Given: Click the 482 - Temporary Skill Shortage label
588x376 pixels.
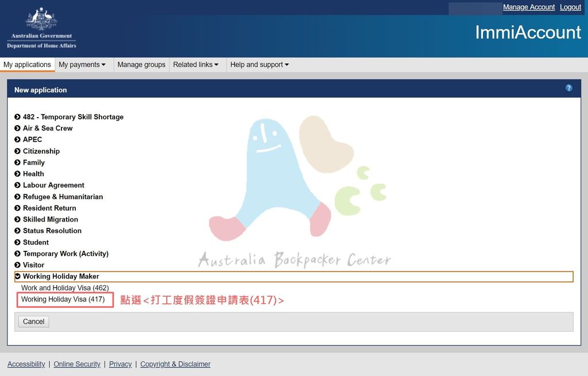Looking at the screenshot, I should (73, 117).
